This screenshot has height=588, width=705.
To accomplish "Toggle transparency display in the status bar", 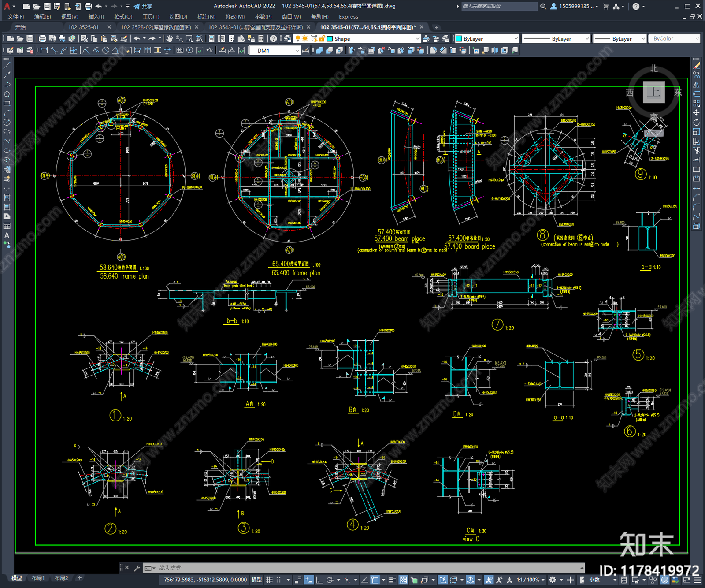I will 403,580.
